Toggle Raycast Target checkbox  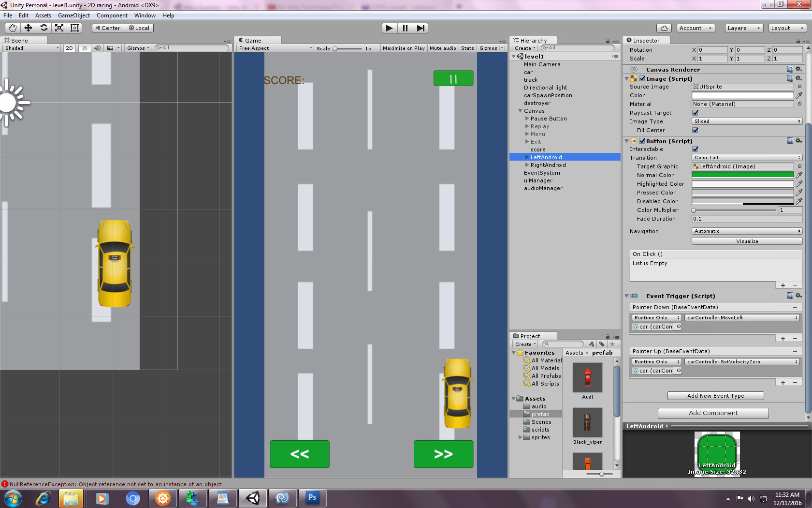tap(695, 113)
